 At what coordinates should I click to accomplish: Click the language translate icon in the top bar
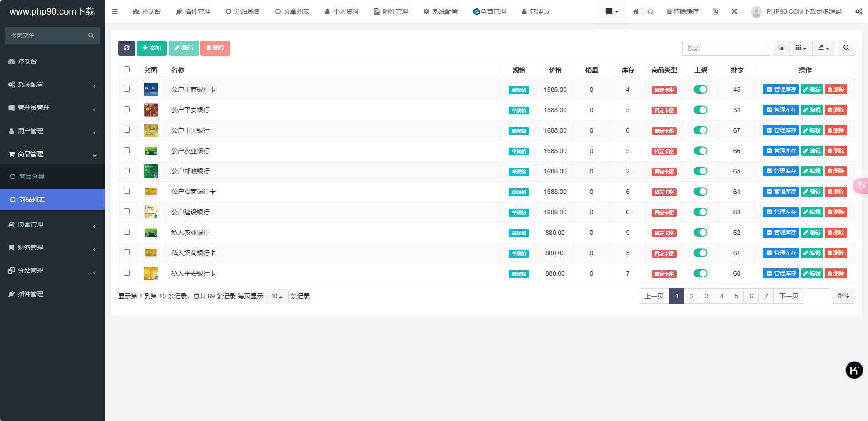[715, 11]
